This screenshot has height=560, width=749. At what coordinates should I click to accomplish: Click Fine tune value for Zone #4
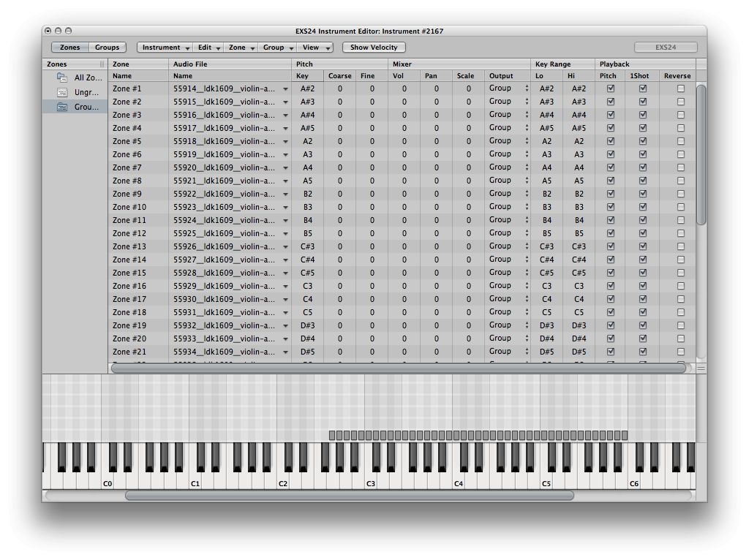[372, 128]
